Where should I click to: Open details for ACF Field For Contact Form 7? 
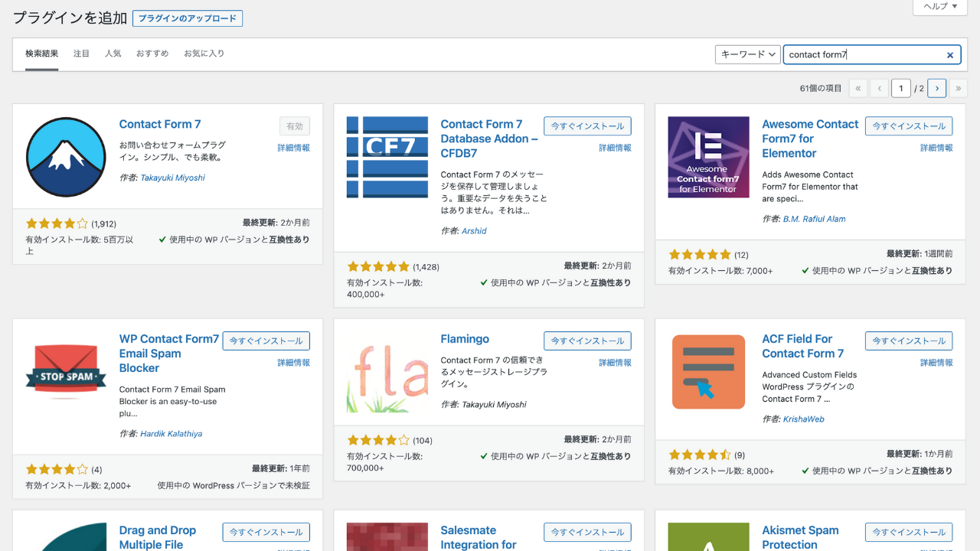coord(937,363)
